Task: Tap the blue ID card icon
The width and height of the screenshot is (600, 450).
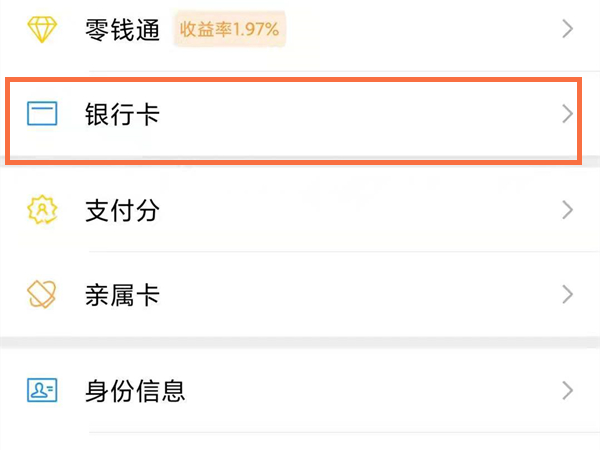Action: pos(42,390)
